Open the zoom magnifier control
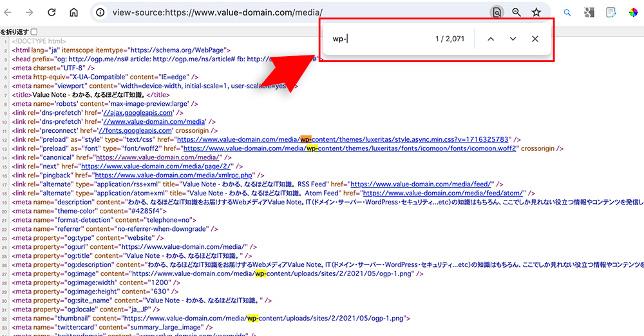This screenshot has width=644, height=336. [x=516, y=12]
